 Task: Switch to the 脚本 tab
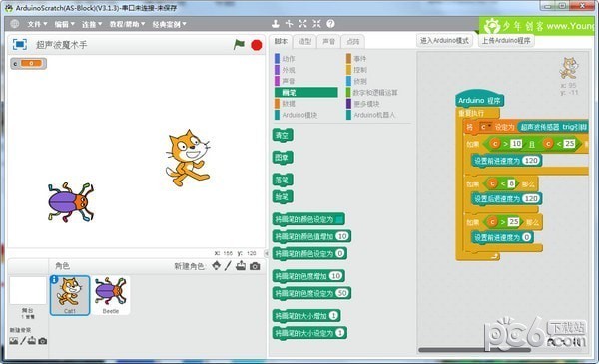click(x=281, y=41)
